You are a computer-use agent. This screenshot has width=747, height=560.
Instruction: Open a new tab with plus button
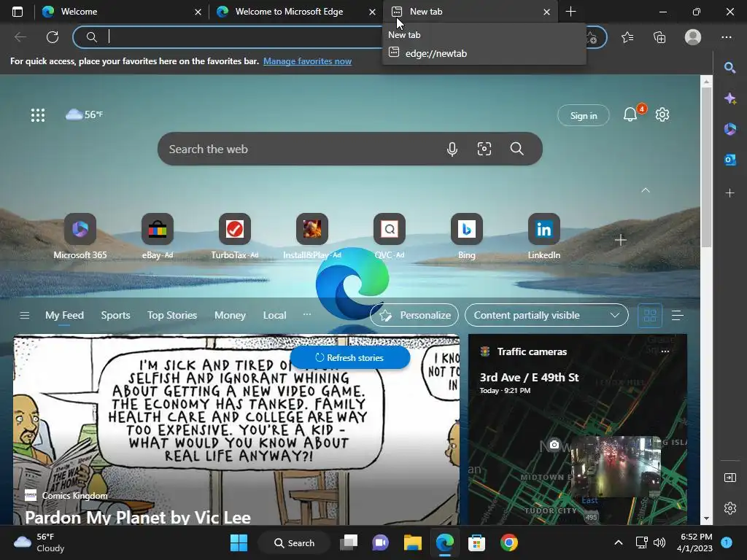point(570,12)
